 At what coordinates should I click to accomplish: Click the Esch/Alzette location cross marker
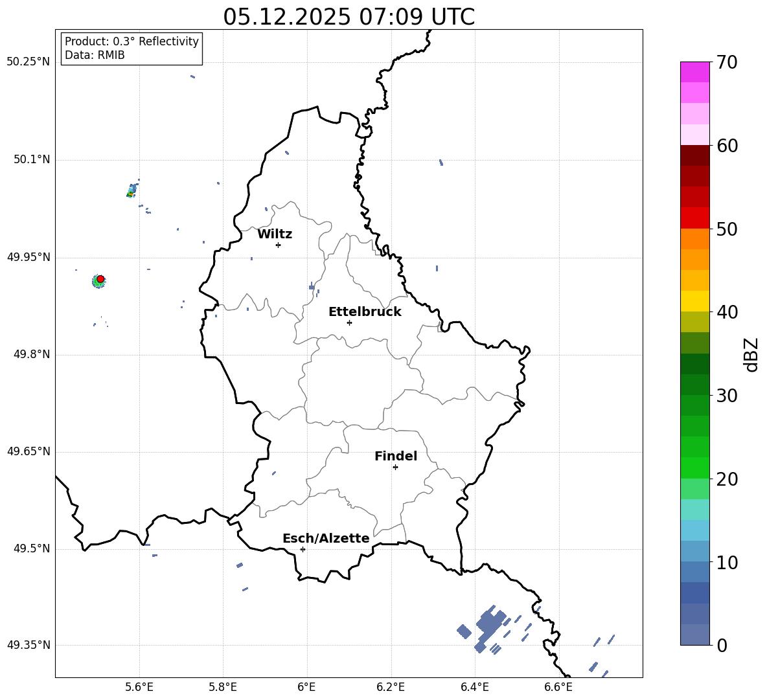[303, 549]
